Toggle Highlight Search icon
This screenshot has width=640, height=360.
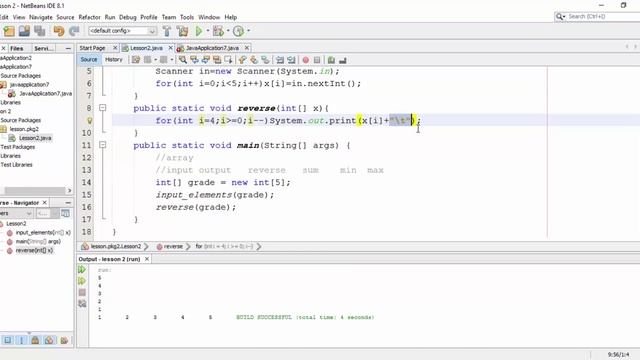pos(217,60)
